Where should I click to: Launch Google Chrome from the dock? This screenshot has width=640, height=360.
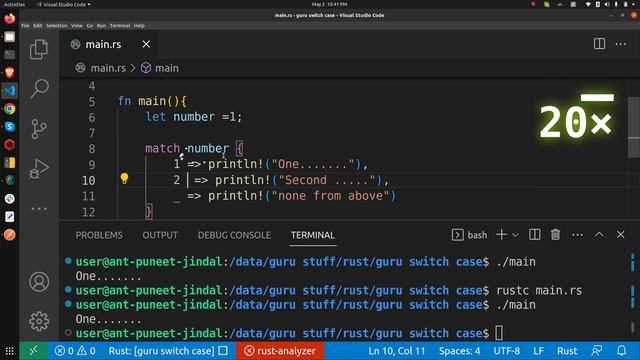point(9,109)
